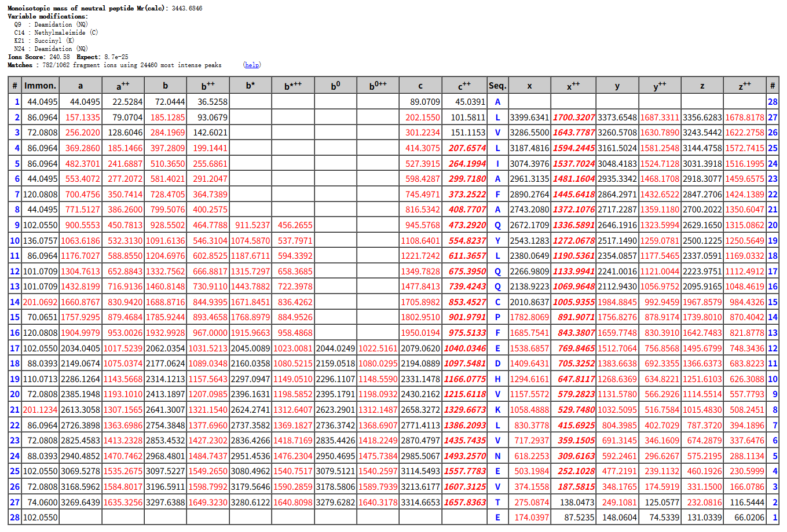Select the b0 value 2044.0249
This screenshot has width=787, height=532.
coord(335,348)
